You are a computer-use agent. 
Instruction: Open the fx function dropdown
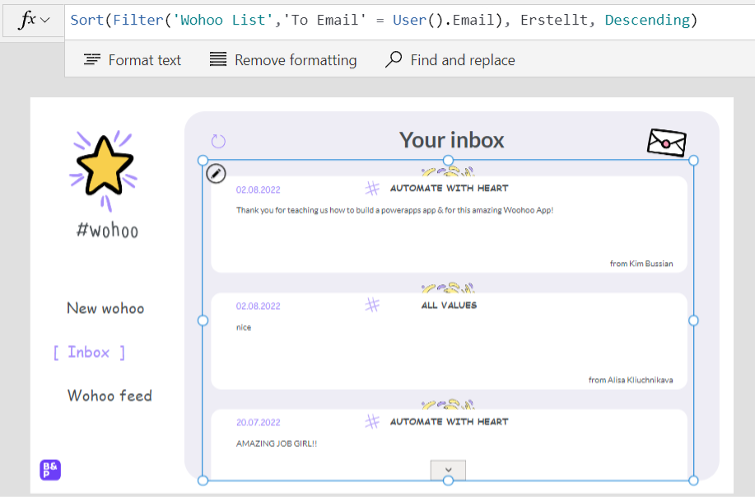[33, 20]
